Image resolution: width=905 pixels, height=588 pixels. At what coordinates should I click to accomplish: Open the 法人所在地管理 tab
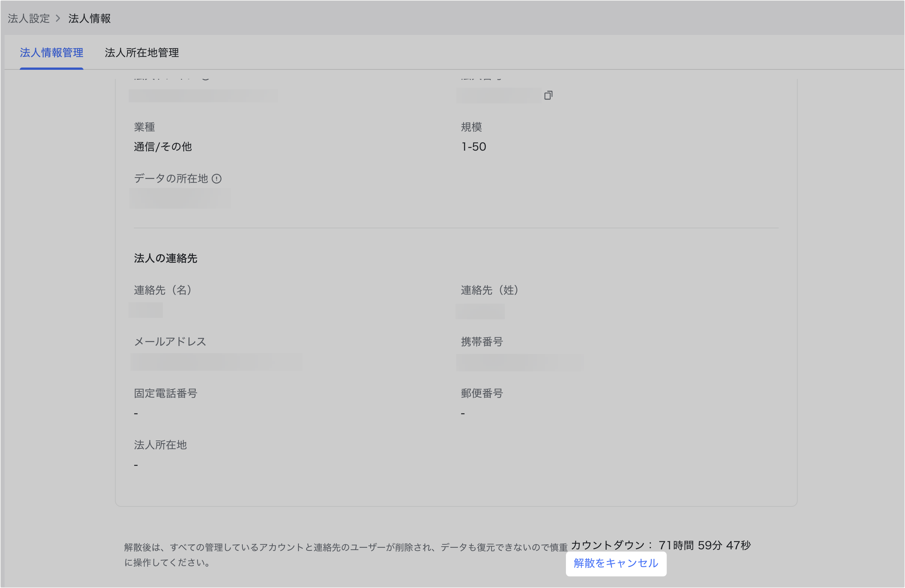pos(141,52)
